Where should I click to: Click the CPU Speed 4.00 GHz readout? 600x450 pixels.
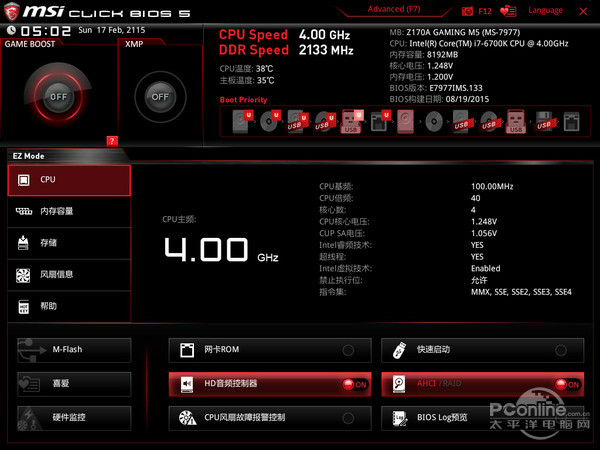click(x=284, y=35)
